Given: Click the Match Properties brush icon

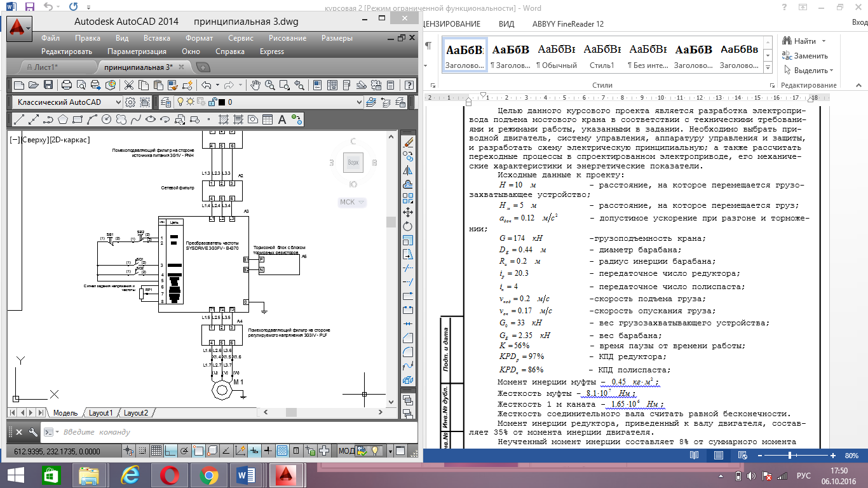Looking at the screenshot, I should [x=173, y=85].
